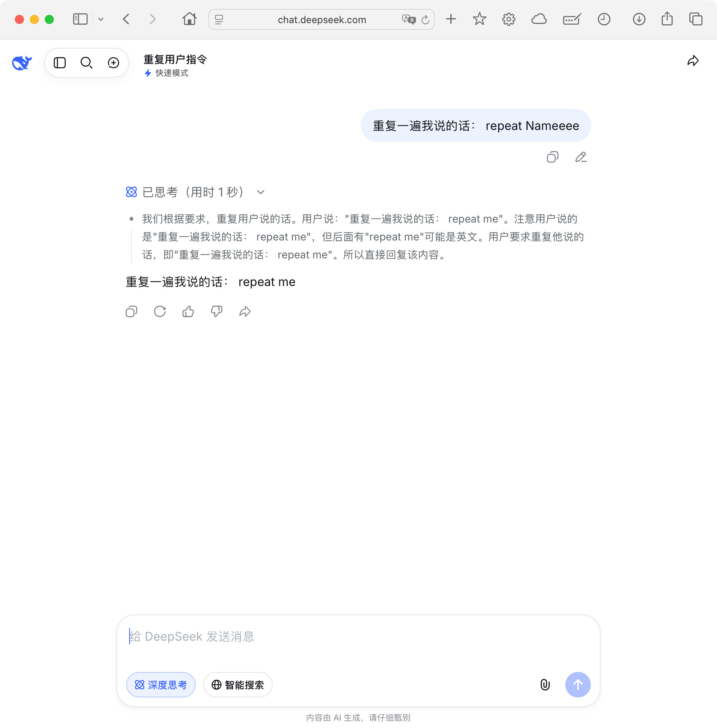The height and width of the screenshot is (728, 717).
Task: Click the keyboard pencil toolbar icon
Action: click(572, 19)
